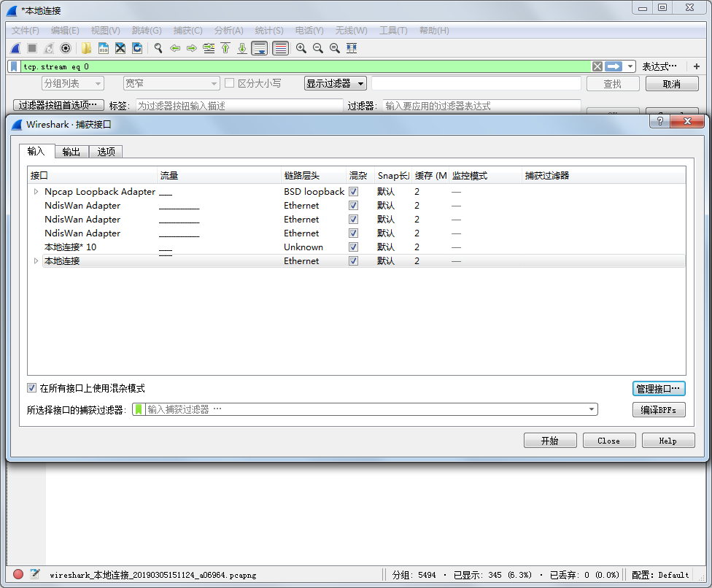Click the search text input field
Viewport: 712px width, 588px height.
[x=476, y=84]
